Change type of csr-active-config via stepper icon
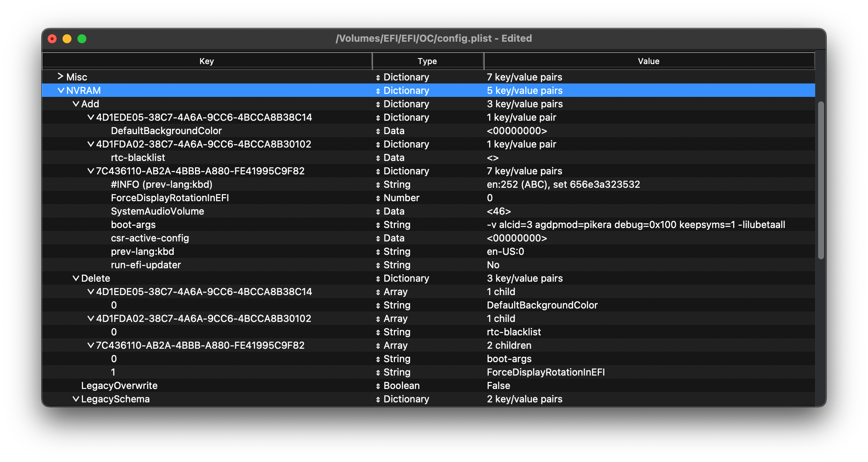This screenshot has width=868, height=462. [x=378, y=238]
